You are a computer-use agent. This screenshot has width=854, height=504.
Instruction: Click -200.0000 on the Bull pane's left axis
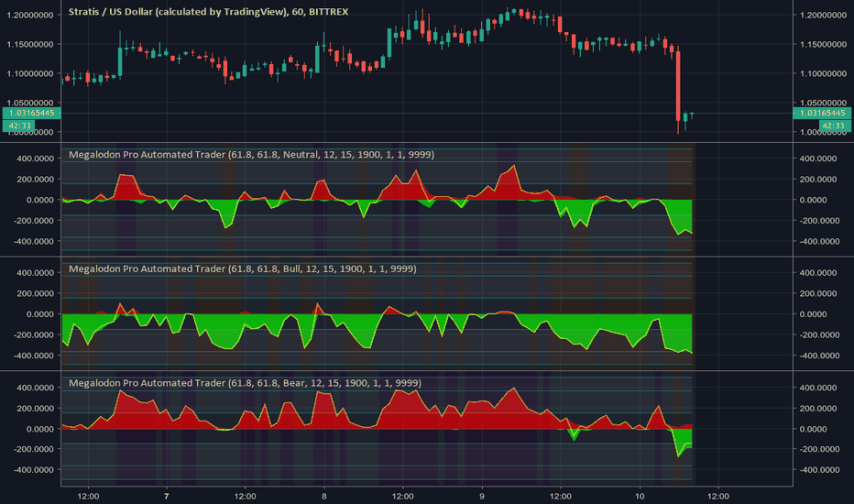pyautogui.click(x=34, y=335)
